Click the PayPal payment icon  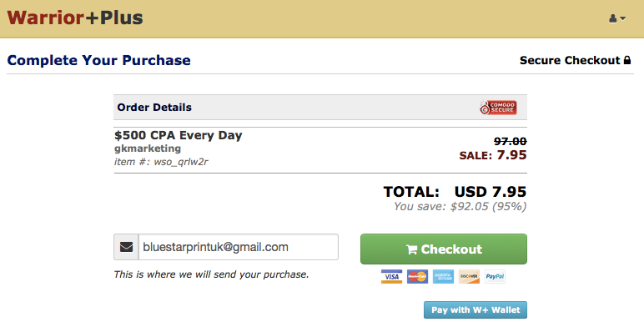(x=495, y=276)
